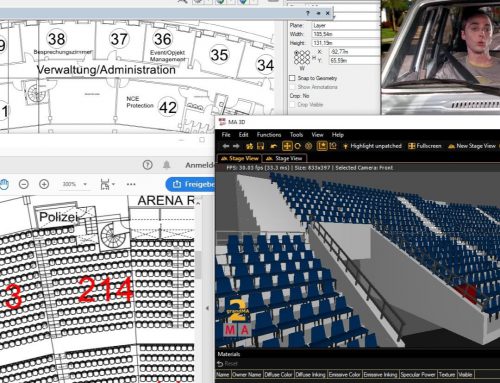The image size is (500, 383).
Task: Go forward with MA 3D right arrow
Action: coord(236,146)
